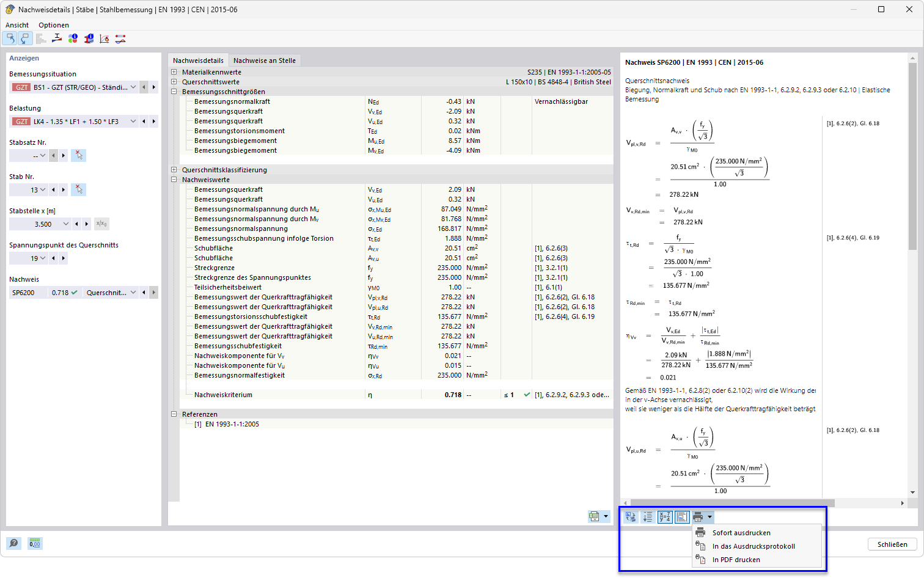The image size is (924, 578).
Task: Expand the Materialkennwerte section
Action: coord(174,72)
